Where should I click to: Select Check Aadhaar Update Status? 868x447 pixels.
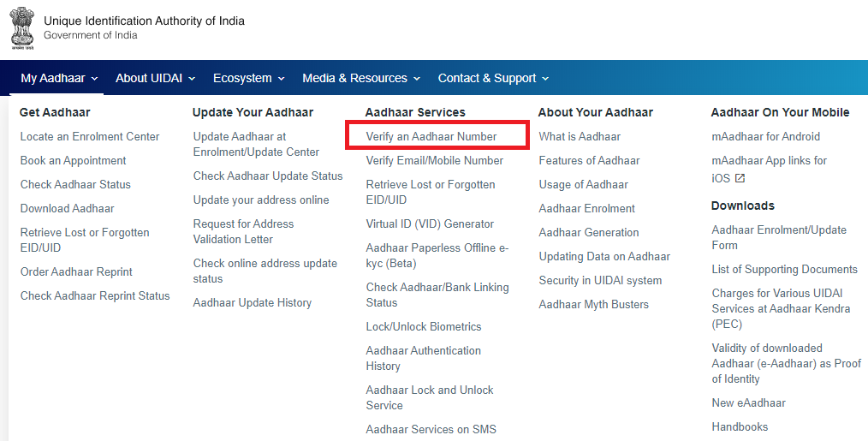(x=268, y=176)
